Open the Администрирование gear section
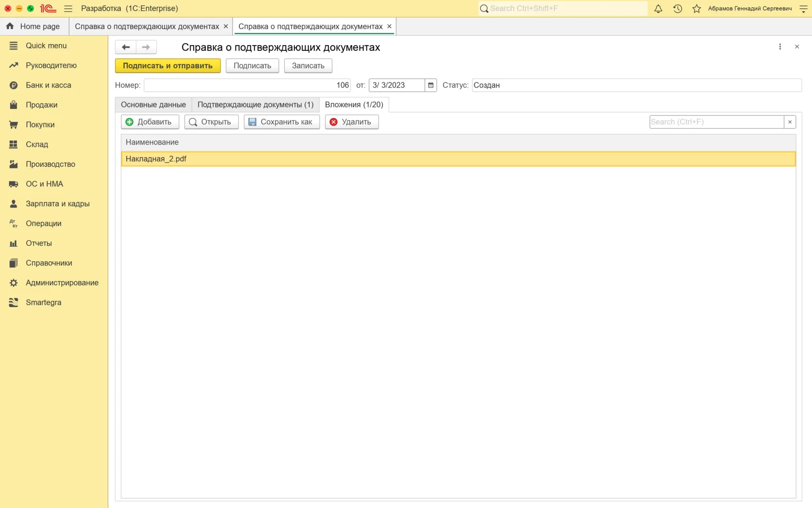Image resolution: width=812 pixels, height=508 pixels. tap(62, 283)
